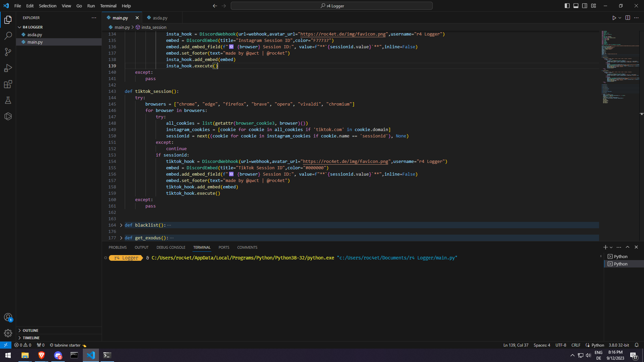Toggle Primary Side Bar visibility
This screenshot has width=644, height=362.
click(567, 6)
